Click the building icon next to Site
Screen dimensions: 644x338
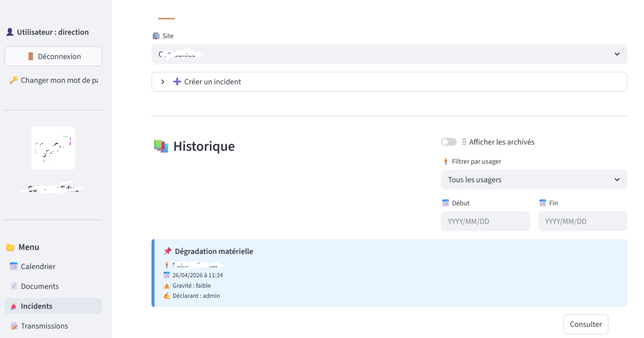pyautogui.click(x=156, y=36)
